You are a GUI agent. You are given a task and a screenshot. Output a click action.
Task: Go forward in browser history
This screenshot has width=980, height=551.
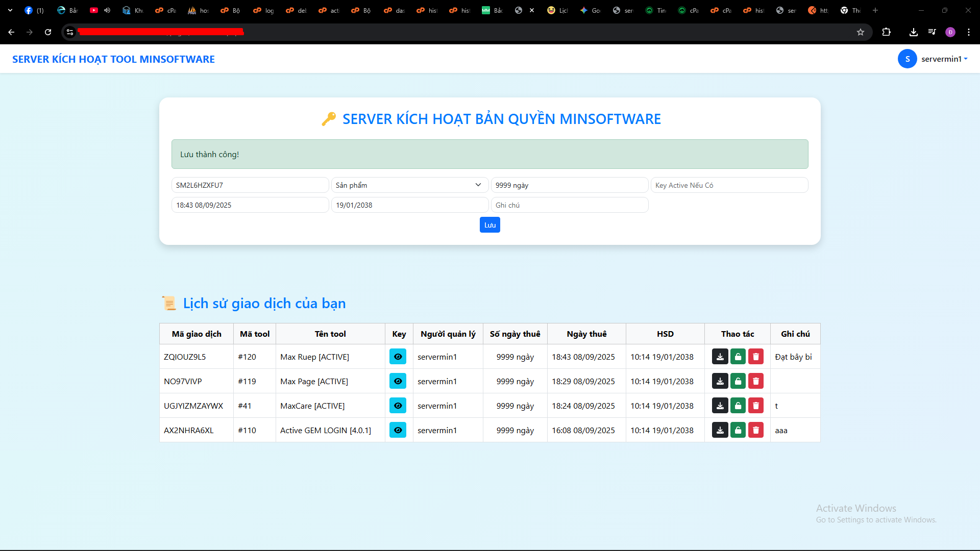tap(30, 32)
